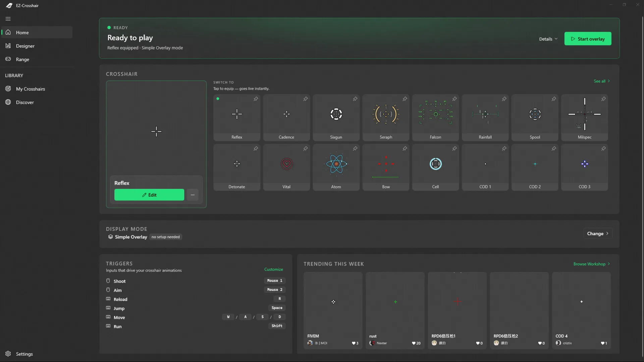This screenshot has height=362, width=644.
Task: Pin the Atom crosshair
Action: coord(355,148)
